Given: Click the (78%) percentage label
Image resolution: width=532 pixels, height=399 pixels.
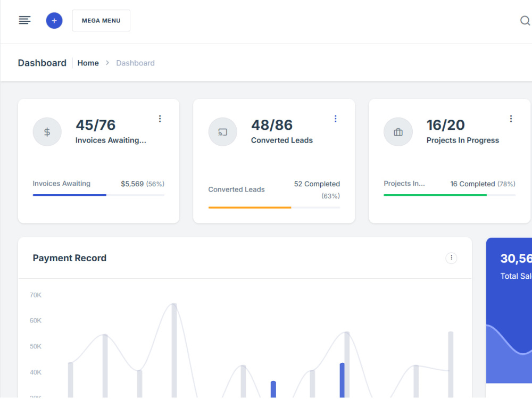Looking at the screenshot, I should click(x=506, y=184).
